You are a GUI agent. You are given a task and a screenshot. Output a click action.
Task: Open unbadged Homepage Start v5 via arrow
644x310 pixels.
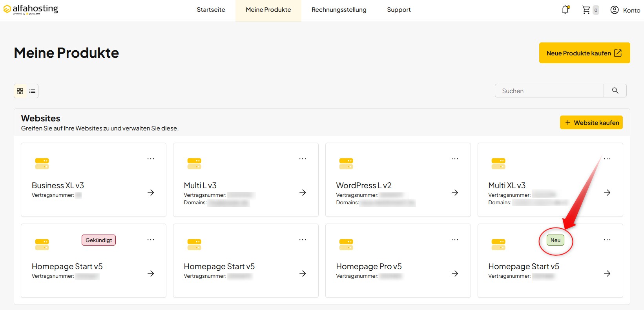[303, 273]
